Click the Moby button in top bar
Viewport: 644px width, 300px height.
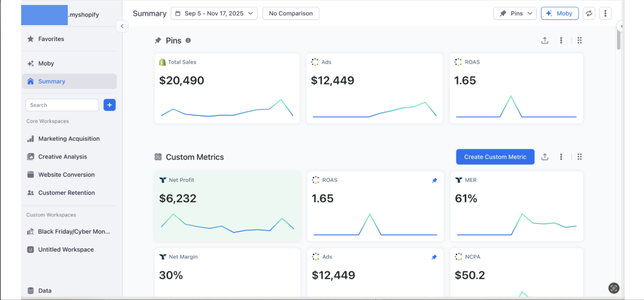coord(560,13)
